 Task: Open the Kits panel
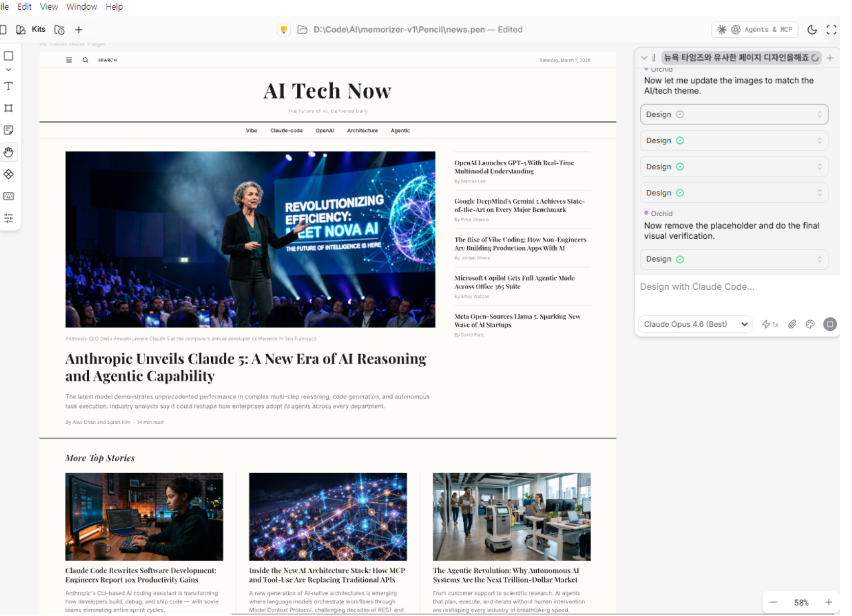[32, 30]
